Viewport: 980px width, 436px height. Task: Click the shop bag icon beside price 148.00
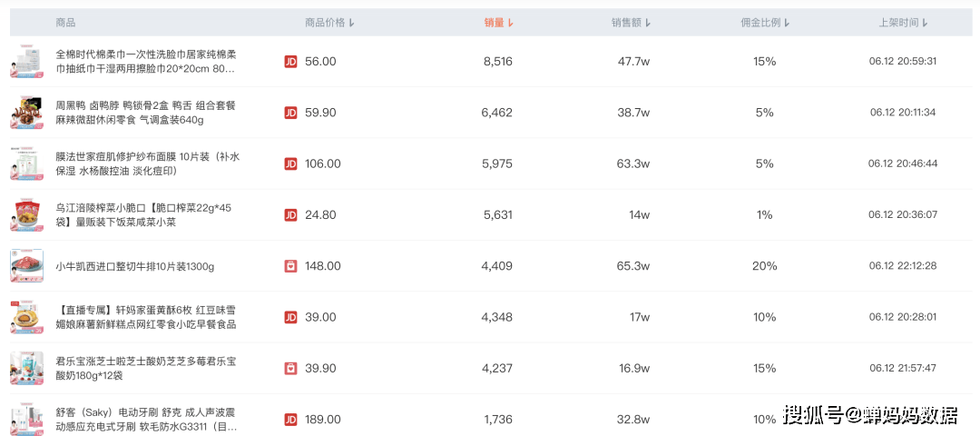290,266
